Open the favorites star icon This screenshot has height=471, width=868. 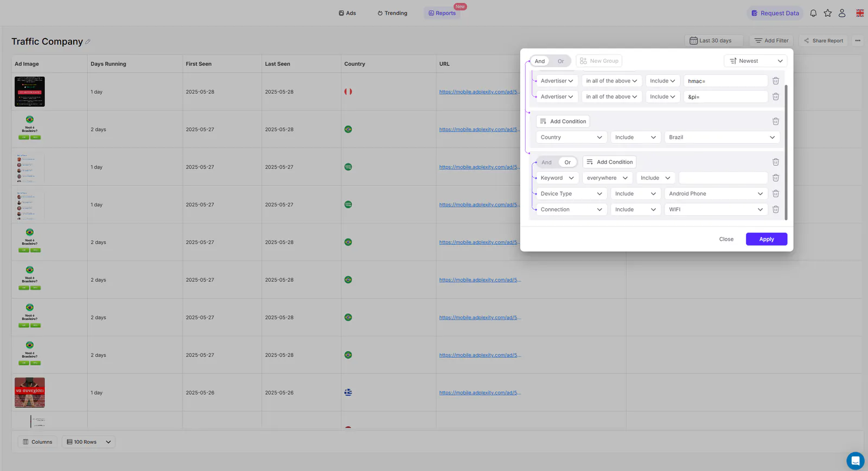coord(827,13)
